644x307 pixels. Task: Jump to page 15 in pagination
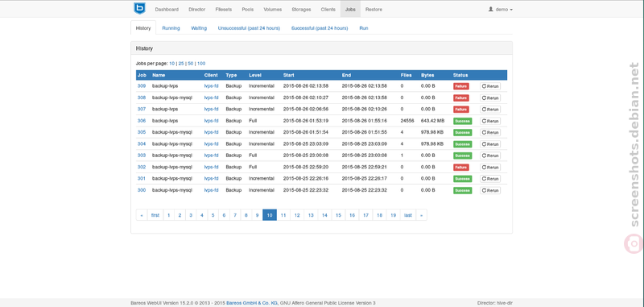[338, 215]
